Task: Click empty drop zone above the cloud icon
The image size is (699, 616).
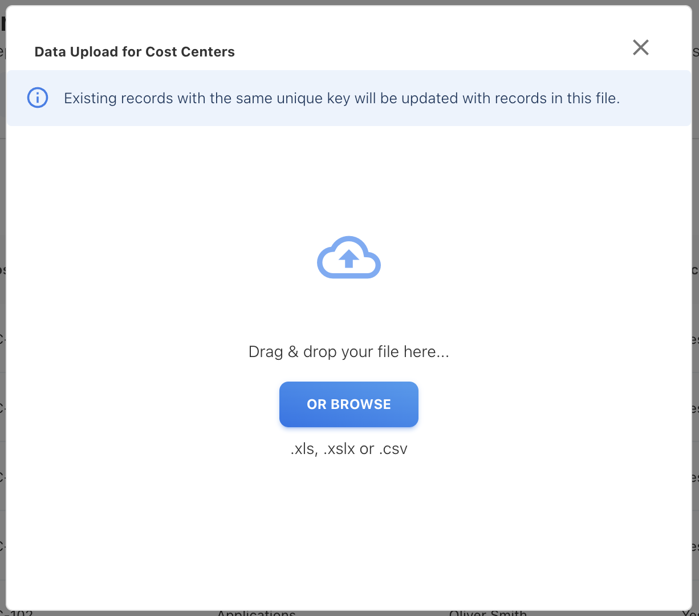Action: click(348, 183)
